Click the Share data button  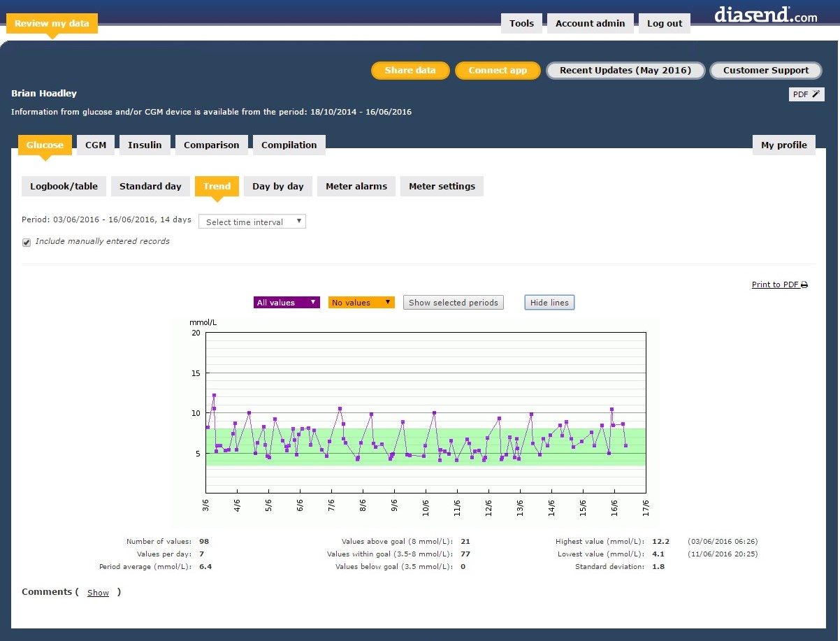[x=410, y=70]
